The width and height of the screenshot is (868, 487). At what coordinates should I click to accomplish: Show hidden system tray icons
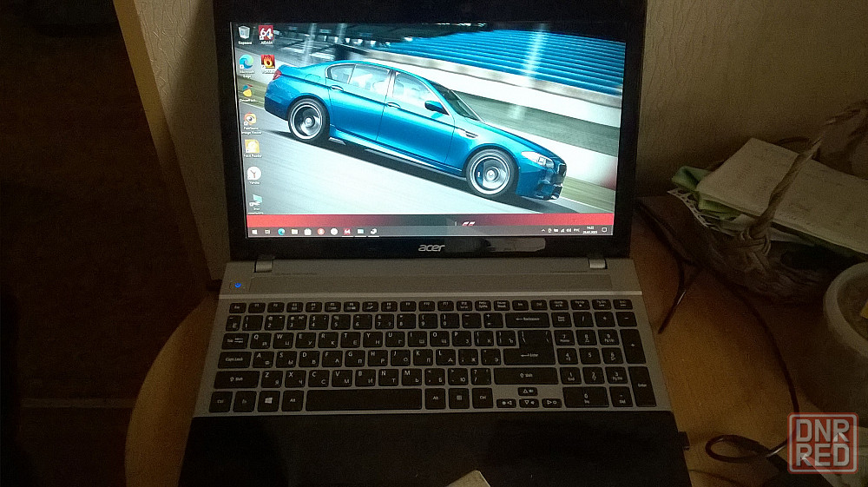(x=543, y=230)
